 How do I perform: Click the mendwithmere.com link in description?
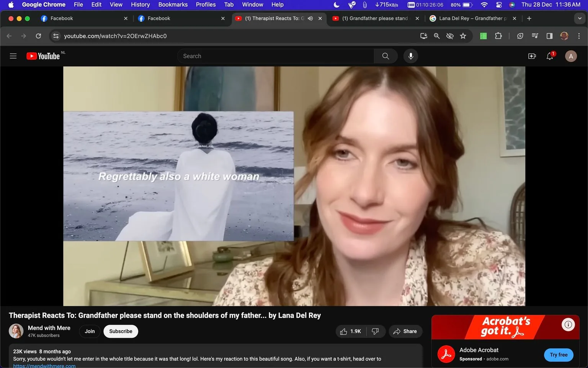point(44,365)
